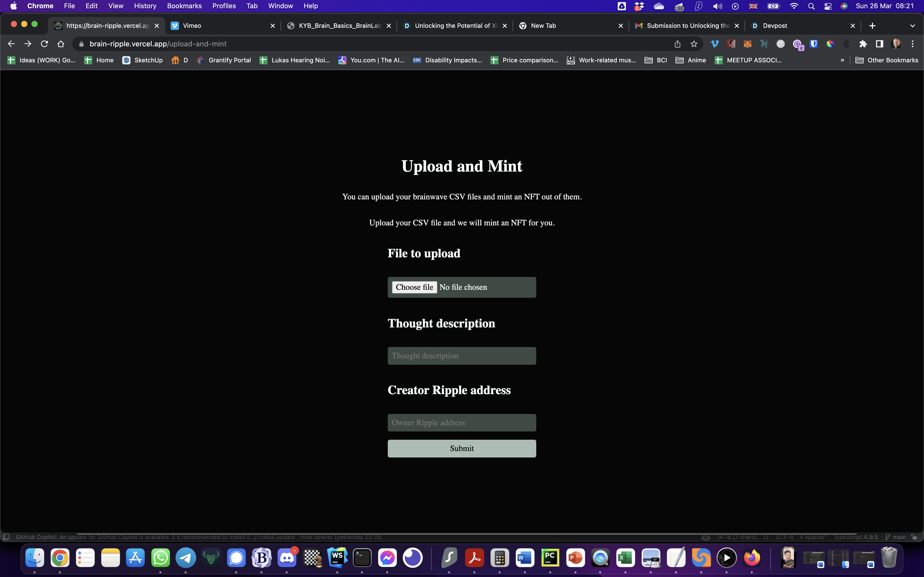Screen dimensions: 924x577
Task: Open the Extensions puzzle piece menu
Action: 863,44
